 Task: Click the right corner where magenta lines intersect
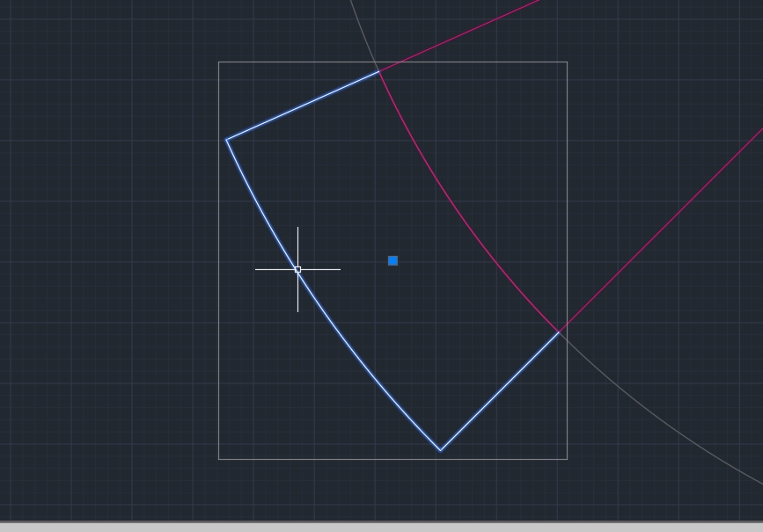(559, 332)
